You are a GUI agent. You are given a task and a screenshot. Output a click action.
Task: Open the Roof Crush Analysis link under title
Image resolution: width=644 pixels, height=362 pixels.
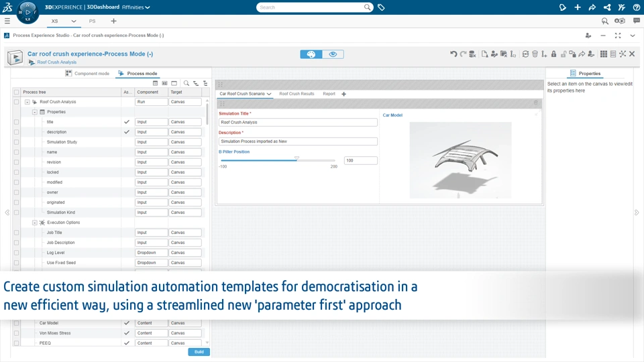pos(56,62)
